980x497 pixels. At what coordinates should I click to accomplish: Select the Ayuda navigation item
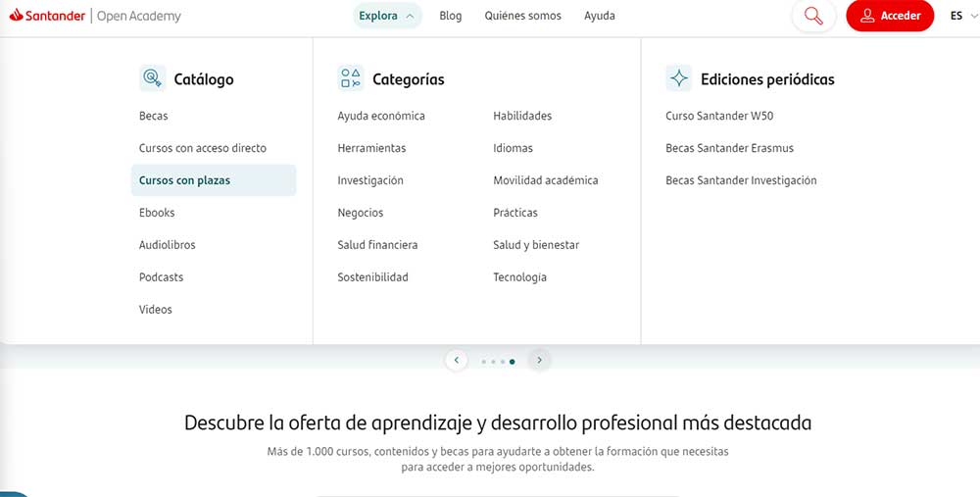tap(600, 16)
